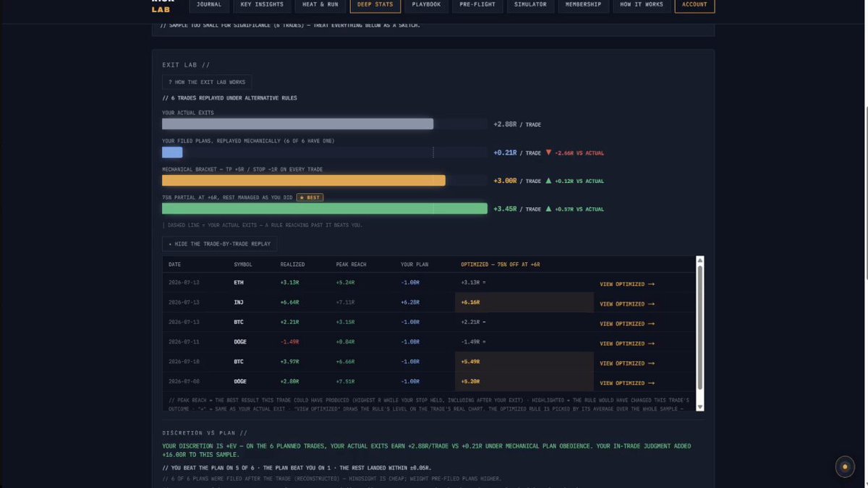Click the Symbol column header
Screen dimensions: 868x488
tap(243, 265)
